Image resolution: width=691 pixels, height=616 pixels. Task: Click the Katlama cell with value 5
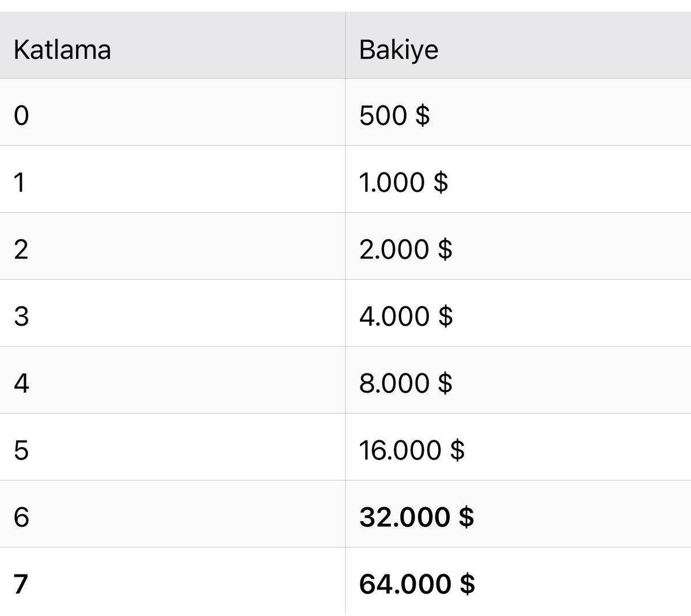173,447
